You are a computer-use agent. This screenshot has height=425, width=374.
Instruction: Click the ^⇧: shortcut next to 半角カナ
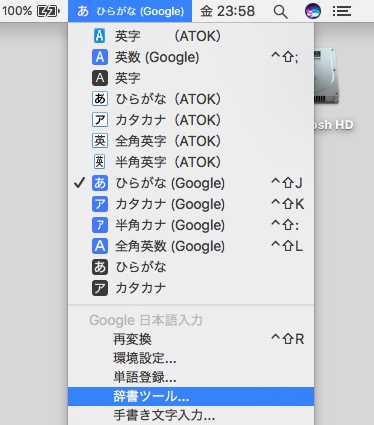(x=285, y=225)
